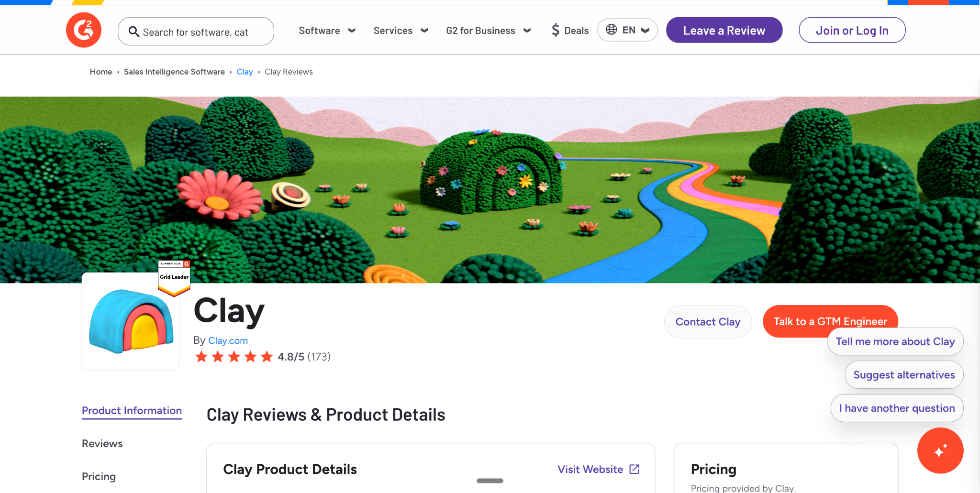Select the Product Information tab
Image resolution: width=980 pixels, height=493 pixels.
[x=132, y=411]
